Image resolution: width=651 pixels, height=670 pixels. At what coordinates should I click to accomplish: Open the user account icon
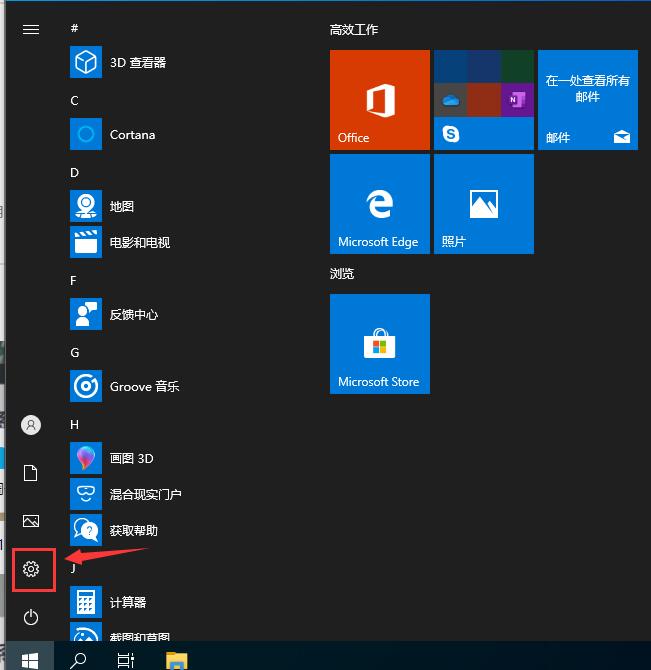coord(31,425)
